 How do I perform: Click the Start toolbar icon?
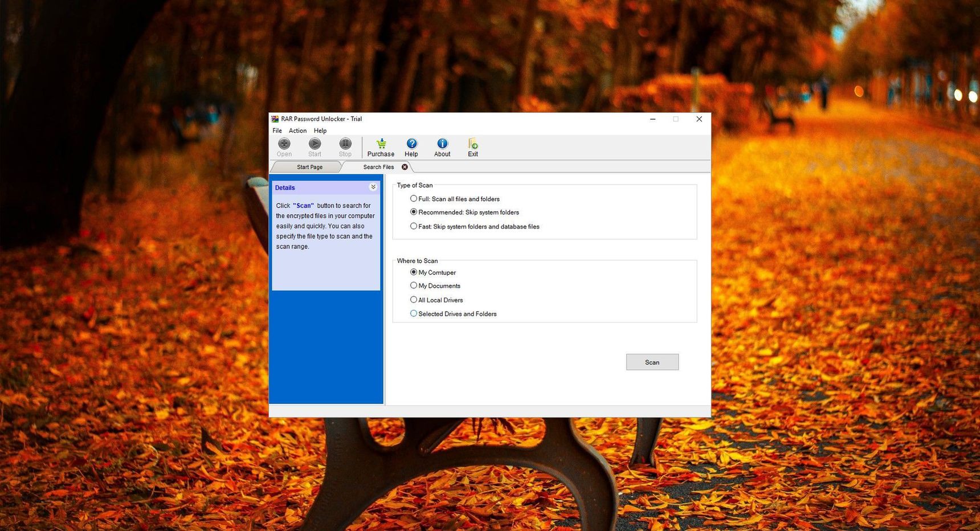(315, 147)
